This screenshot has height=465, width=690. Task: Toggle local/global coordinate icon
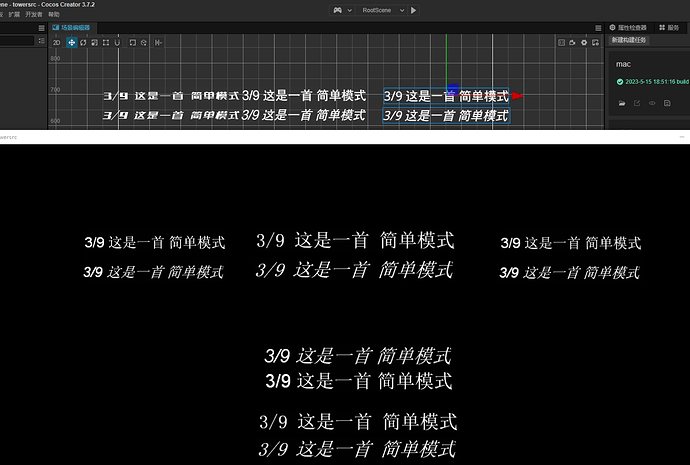tap(144, 43)
